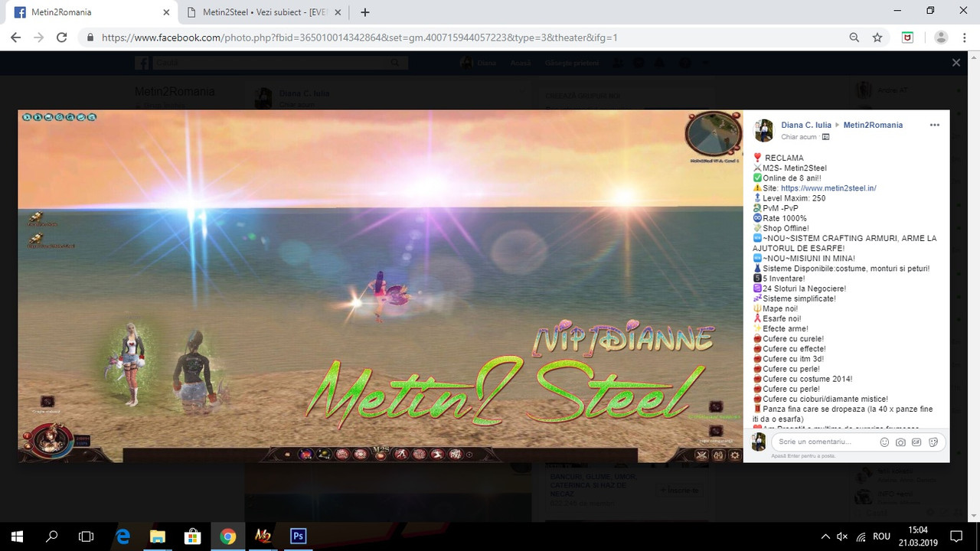Attach a photo using the camera icon
Screen dimensions: 980x551
[x=901, y=442]
